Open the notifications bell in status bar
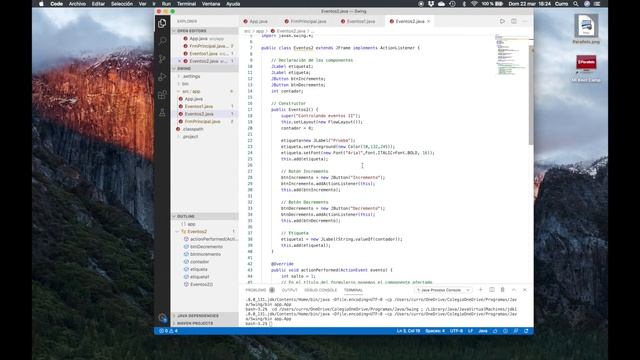 [x=526, y=331]
